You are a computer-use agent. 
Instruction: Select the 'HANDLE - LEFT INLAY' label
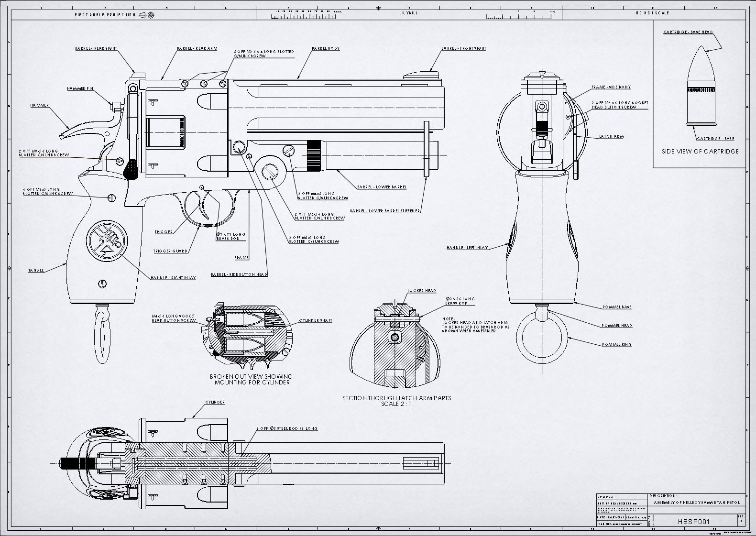pos(467,248)
